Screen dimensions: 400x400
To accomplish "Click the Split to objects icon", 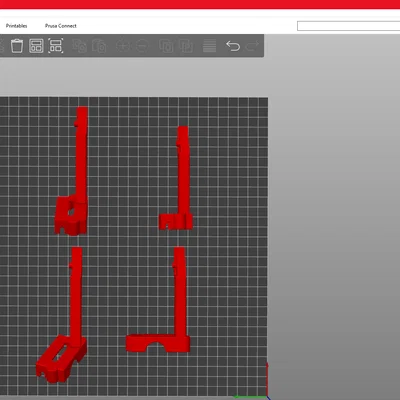I will pos(166,46).
